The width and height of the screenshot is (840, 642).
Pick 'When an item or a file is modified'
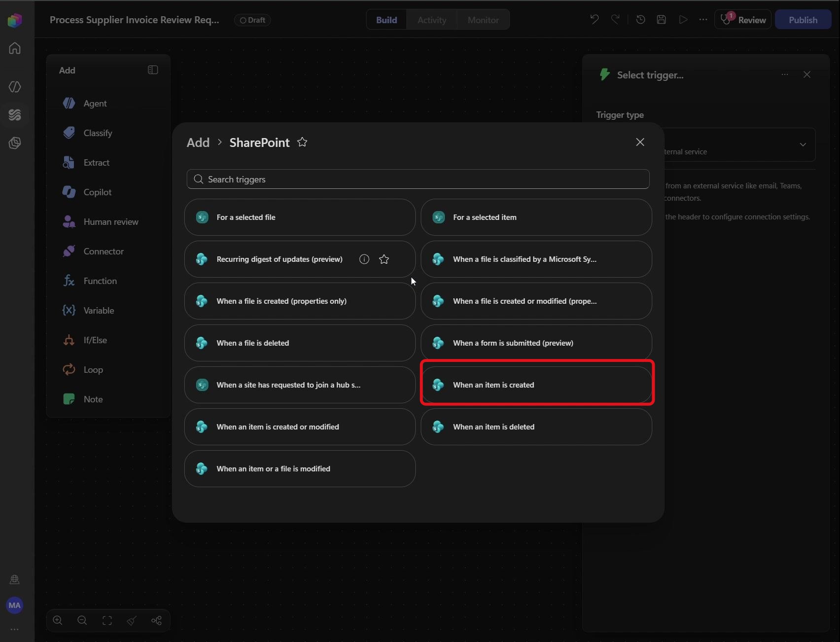300,469
